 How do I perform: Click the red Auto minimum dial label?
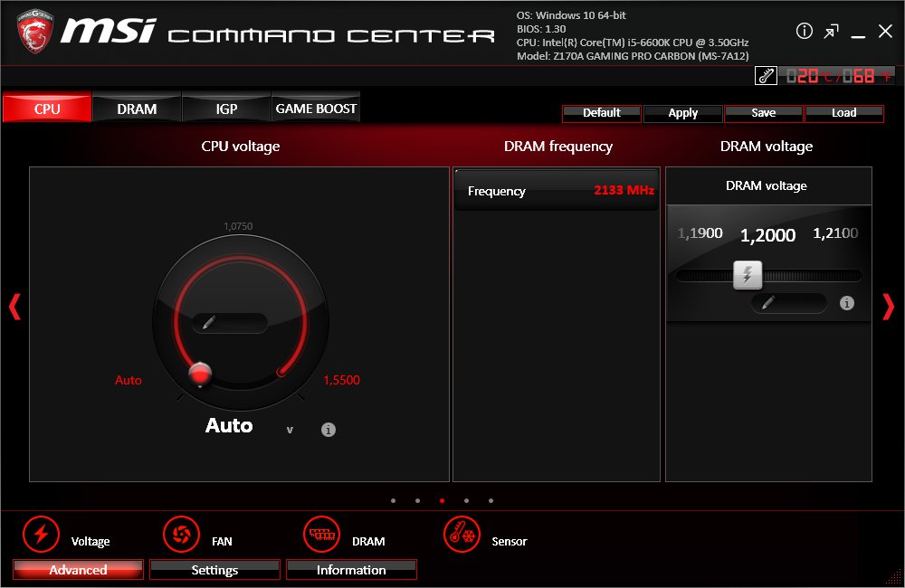129,380
